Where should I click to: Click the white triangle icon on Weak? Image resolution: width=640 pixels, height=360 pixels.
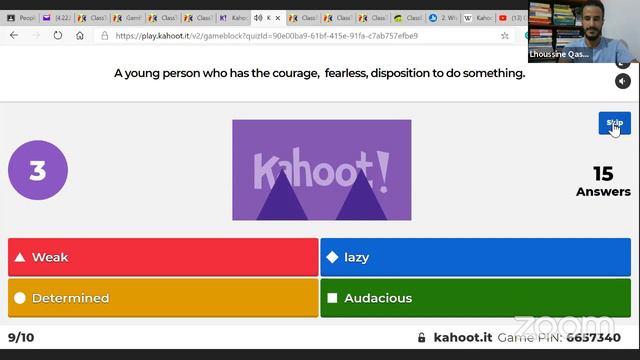coord(20,257)
